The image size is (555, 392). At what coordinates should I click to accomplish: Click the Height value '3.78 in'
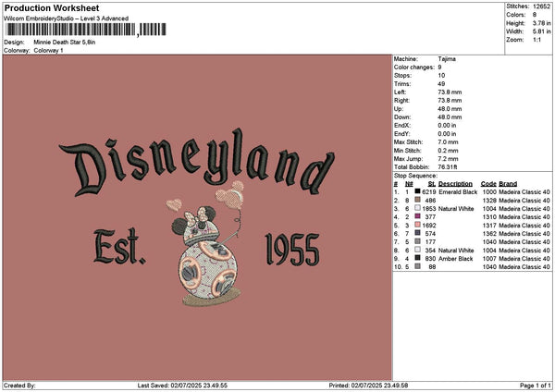tap(541, 23)
